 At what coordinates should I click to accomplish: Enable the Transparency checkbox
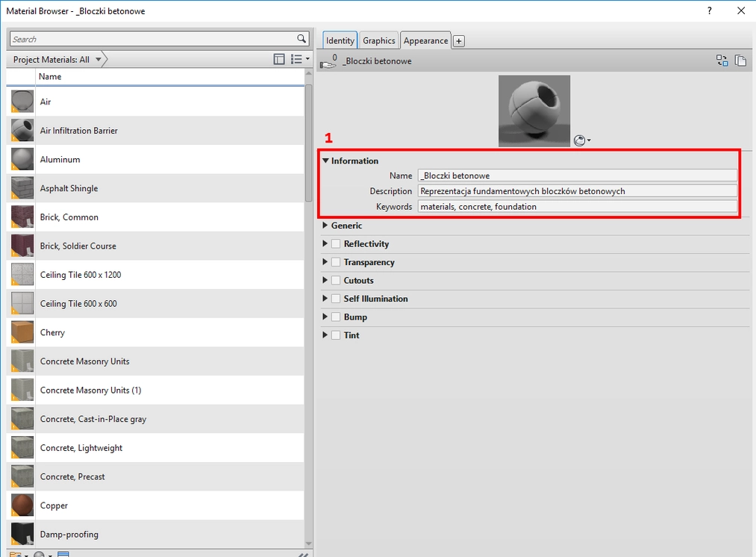click(336, 262)
